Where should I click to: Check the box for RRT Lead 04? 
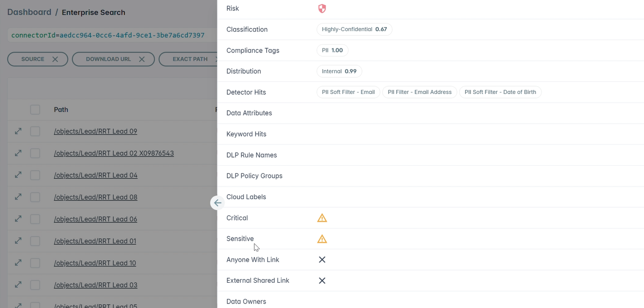click(x=35, y=175)
